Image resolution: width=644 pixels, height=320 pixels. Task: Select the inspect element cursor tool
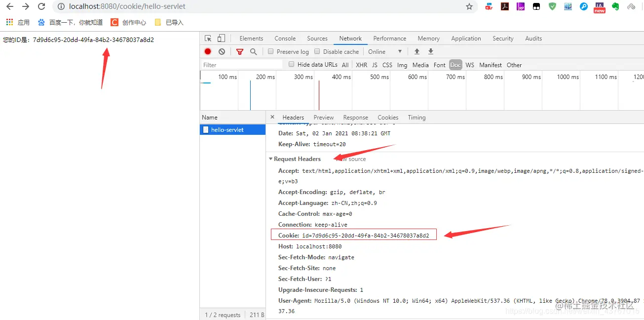click(209, 38)
